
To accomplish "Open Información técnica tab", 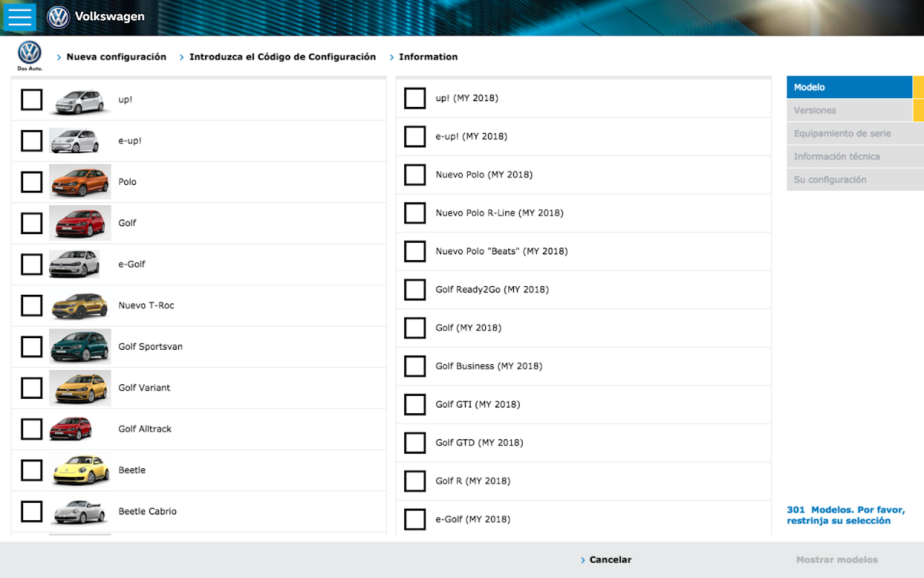I will pos(855,156).
